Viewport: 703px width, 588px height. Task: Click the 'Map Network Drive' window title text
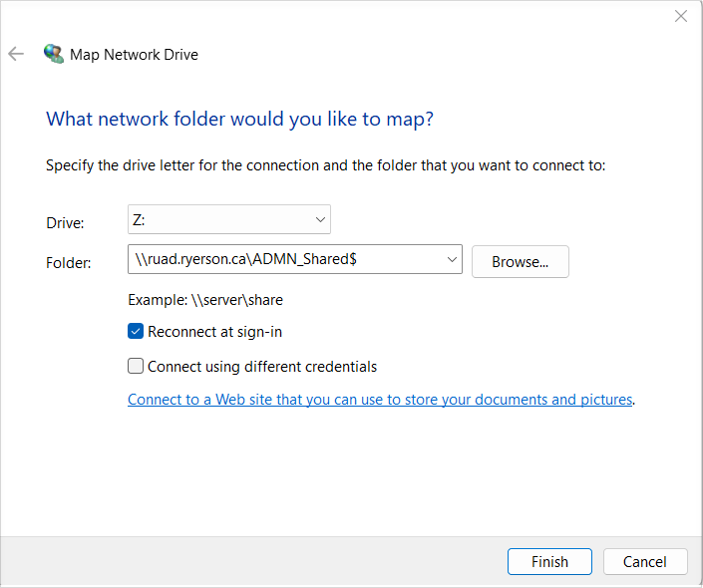[x=134, y=55]
